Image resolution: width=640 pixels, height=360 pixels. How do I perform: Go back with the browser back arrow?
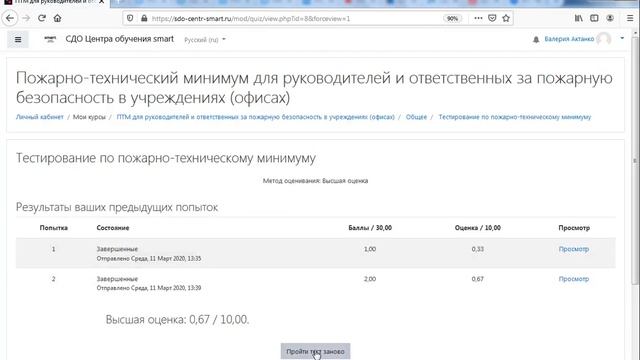tap(10, 18)
